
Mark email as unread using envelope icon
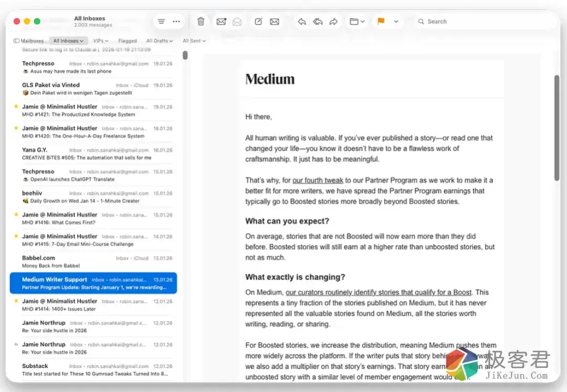coord(221,21)
